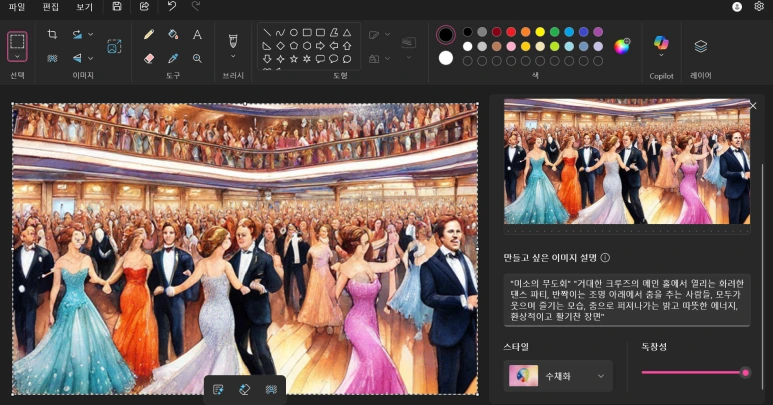Select the Magnifier zoom tool

pyautogui.click(x=197, y=58)
